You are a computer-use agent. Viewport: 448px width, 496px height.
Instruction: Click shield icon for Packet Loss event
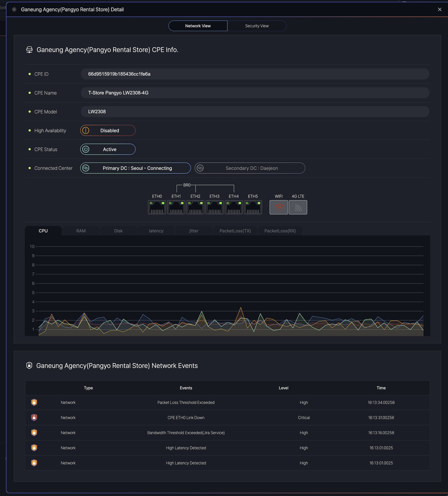pos(34,402)
